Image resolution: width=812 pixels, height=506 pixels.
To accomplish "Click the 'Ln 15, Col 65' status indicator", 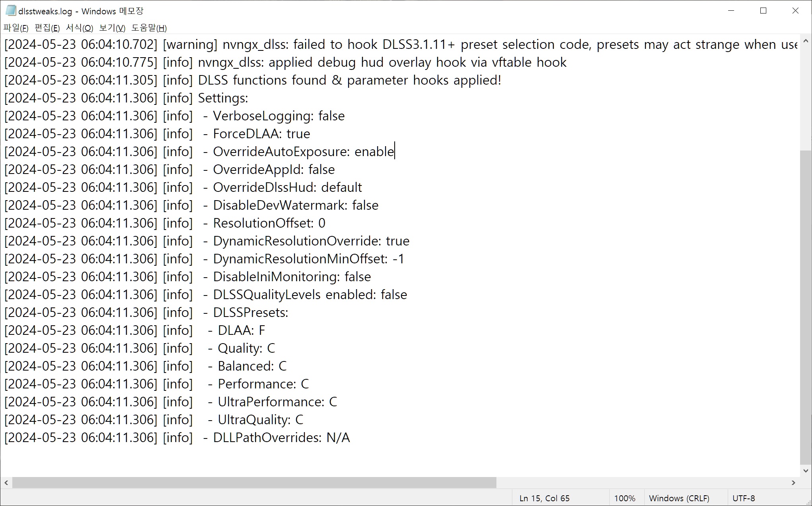I will [x=544, y=498].
